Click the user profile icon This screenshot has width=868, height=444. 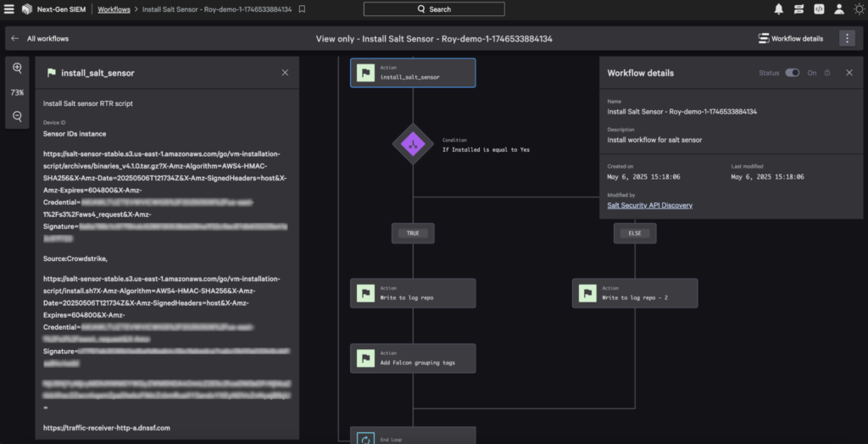(x=839, y=9)
